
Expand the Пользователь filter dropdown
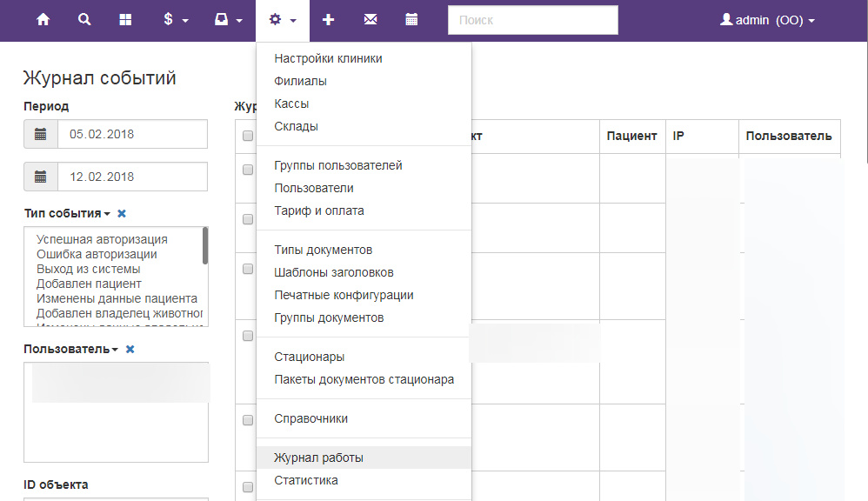click(x=70, y=350)
